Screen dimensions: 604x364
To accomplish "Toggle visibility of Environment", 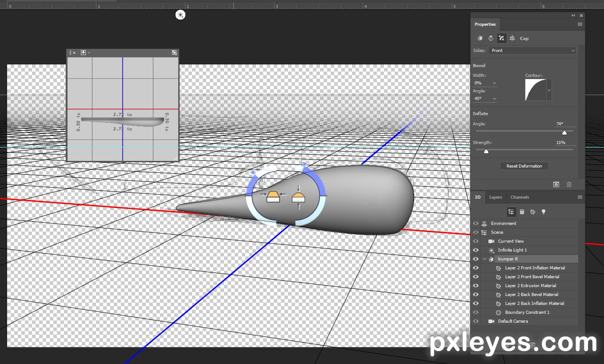I will pyautogui.click(x=476, y=224).
